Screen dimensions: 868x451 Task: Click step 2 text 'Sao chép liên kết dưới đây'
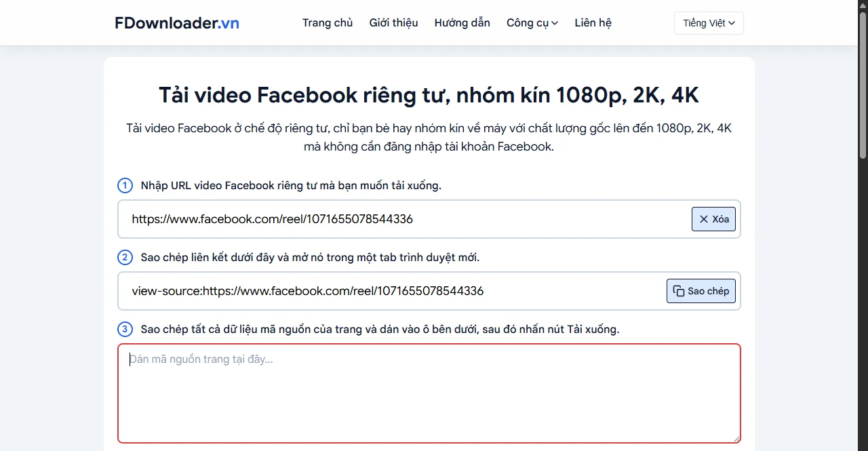pyautogui.click(x=310, y=257)
